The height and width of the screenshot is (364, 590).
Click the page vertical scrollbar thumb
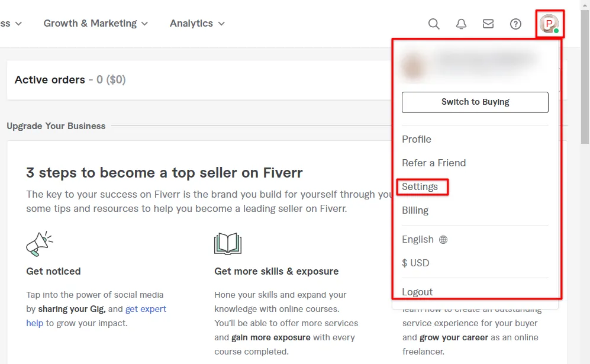585,77
